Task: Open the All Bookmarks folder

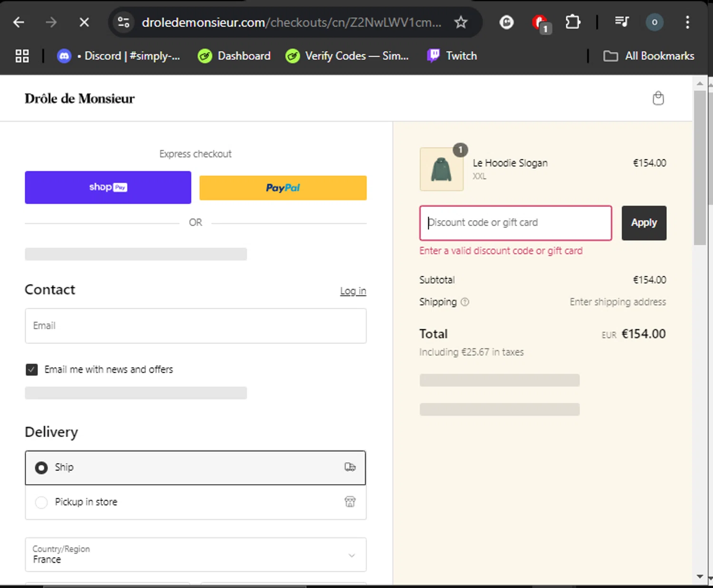Action: 649,56
